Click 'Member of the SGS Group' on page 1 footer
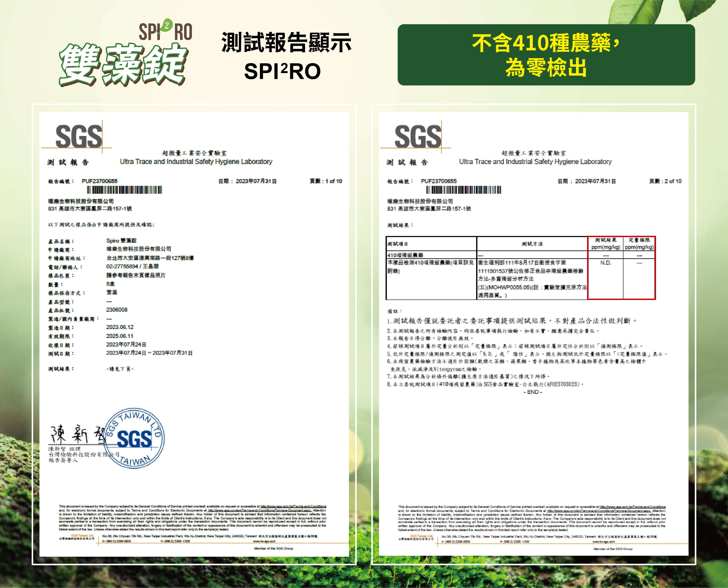 click(x=274, y=548)
